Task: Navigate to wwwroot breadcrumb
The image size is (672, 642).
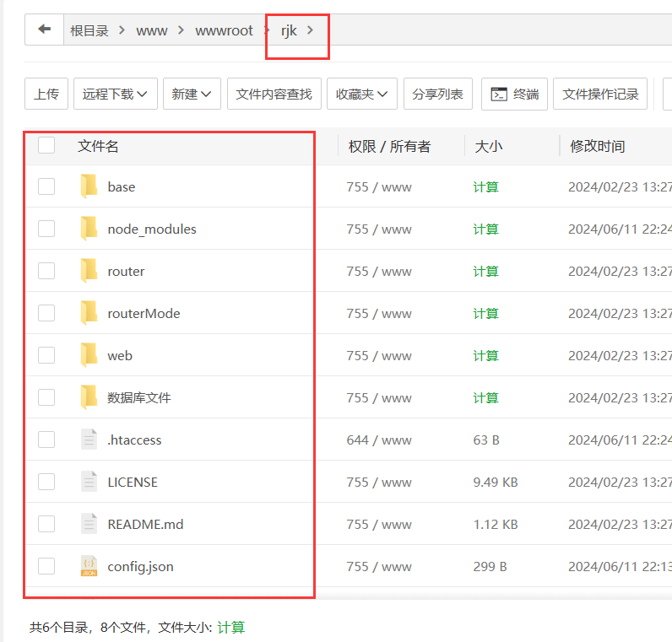Action: point(225,31)
